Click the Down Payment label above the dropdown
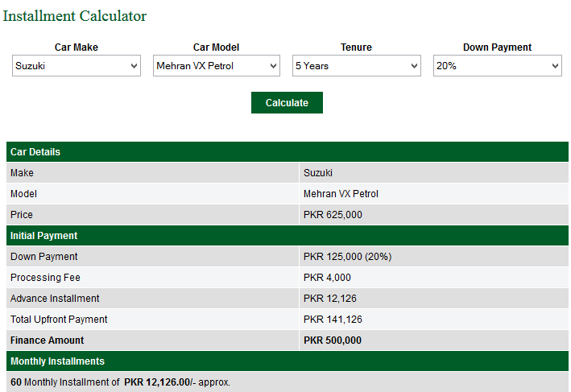This screenshot has width=571, height=392. [497, 47]
